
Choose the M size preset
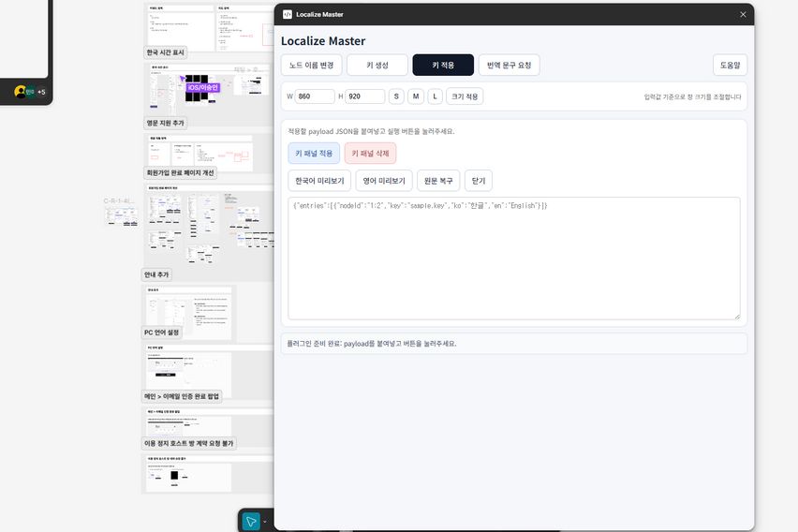(416, 96)
